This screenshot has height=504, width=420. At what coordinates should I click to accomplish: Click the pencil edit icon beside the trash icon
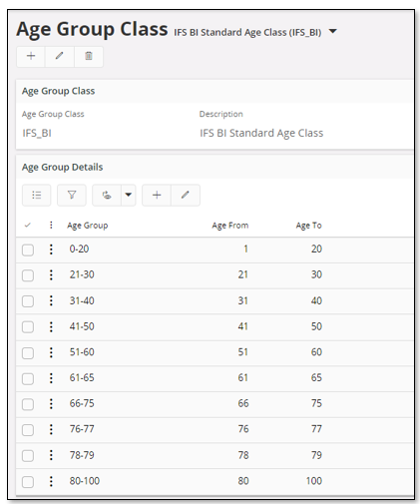click(x=60, y=56)
